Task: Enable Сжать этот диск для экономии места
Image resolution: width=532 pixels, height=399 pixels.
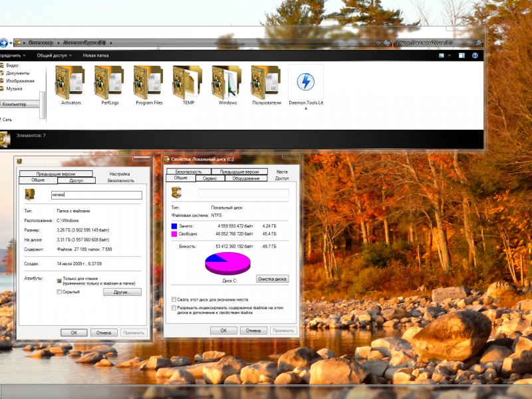Action: pyautogui.click(x=174, y=300)
